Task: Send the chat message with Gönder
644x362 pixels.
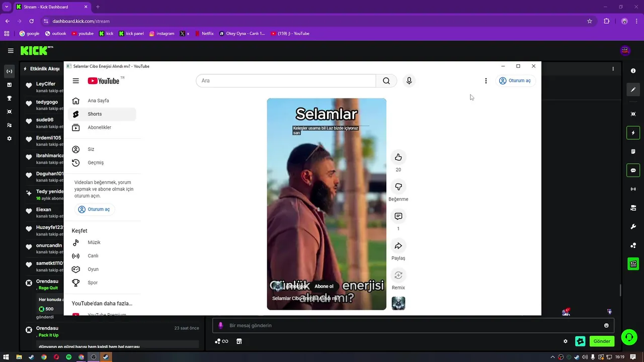Action: [x=602, y=341]
